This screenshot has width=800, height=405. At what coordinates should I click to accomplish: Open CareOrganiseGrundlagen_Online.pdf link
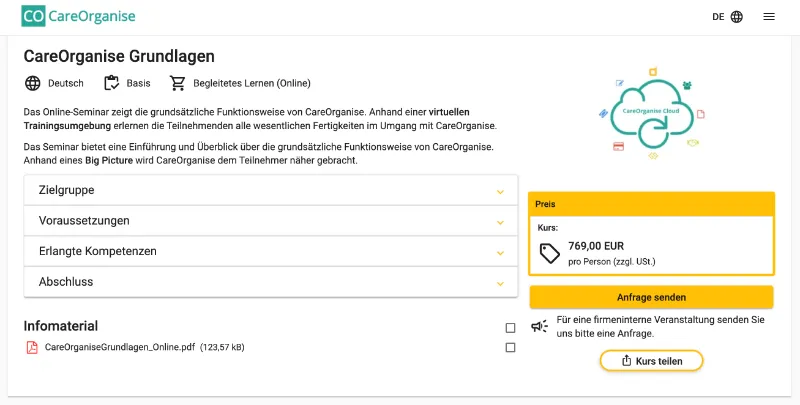(x=120, y=347)
